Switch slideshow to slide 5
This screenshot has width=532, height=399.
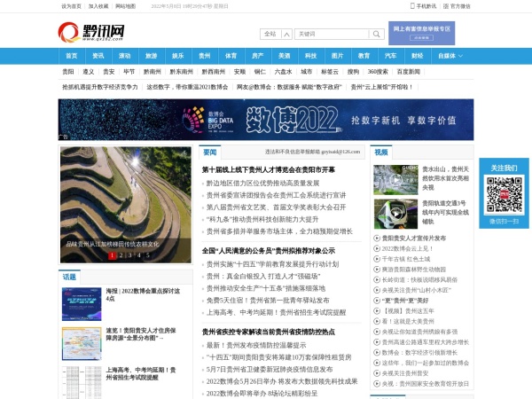point(147,255)
